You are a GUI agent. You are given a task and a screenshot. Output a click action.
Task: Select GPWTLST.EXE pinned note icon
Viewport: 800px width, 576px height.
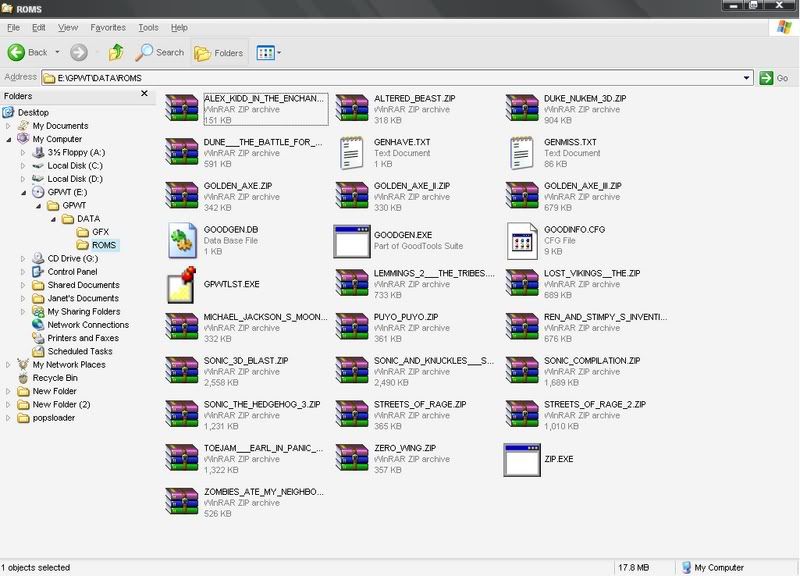[x=182, y=284]
